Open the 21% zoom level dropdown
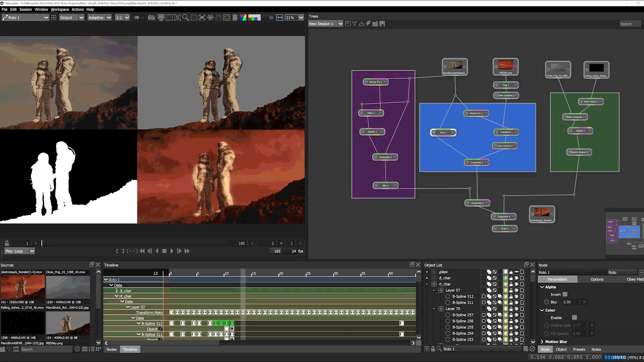Viewport: 644px width, 362px height. coord(301,17)
